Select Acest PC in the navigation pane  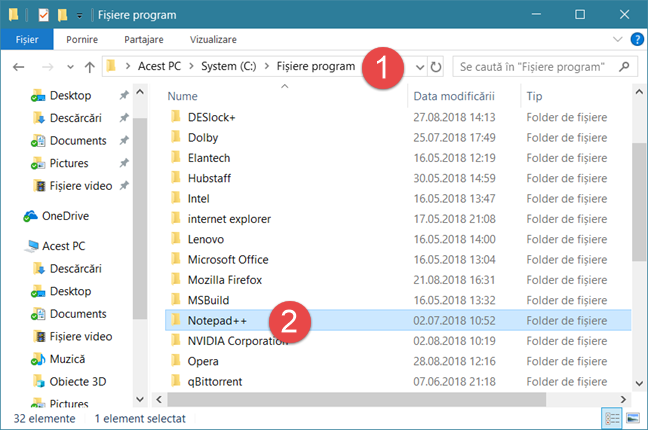63,246
